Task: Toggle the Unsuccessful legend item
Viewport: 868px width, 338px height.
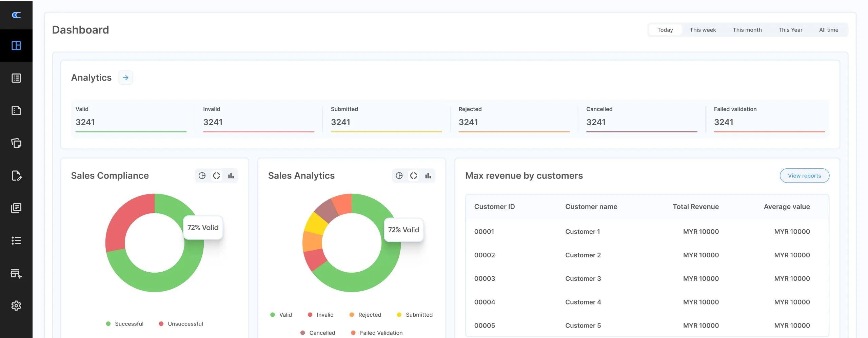Action: coord(181,324)
